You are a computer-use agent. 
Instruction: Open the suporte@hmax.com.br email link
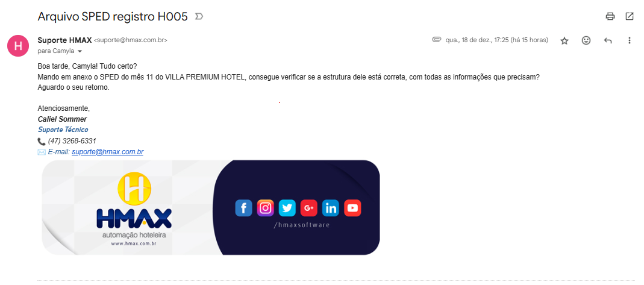click(108, 152)
